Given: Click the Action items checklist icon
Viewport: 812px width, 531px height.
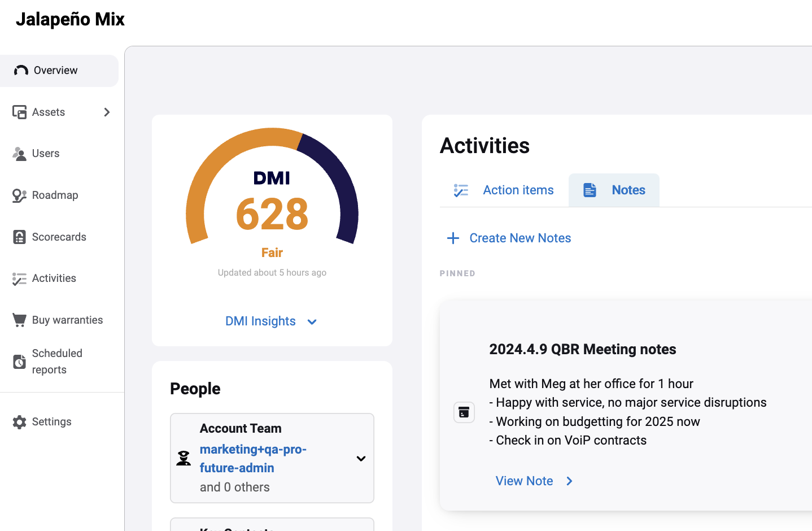Looking at the screenshot, I should click(461, 190).
